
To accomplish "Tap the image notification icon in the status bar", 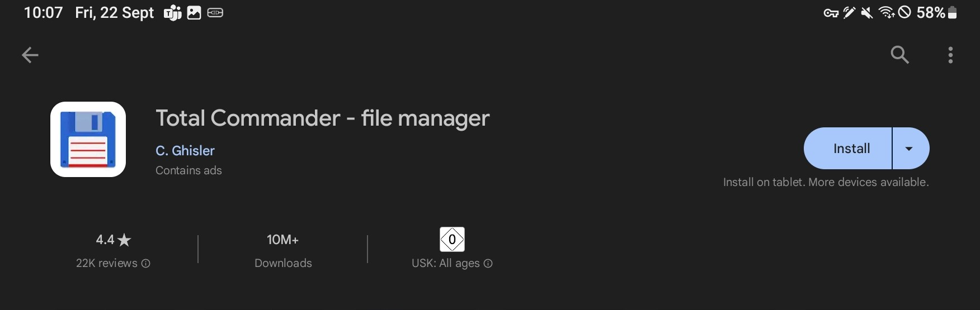I will coord(194,12).
